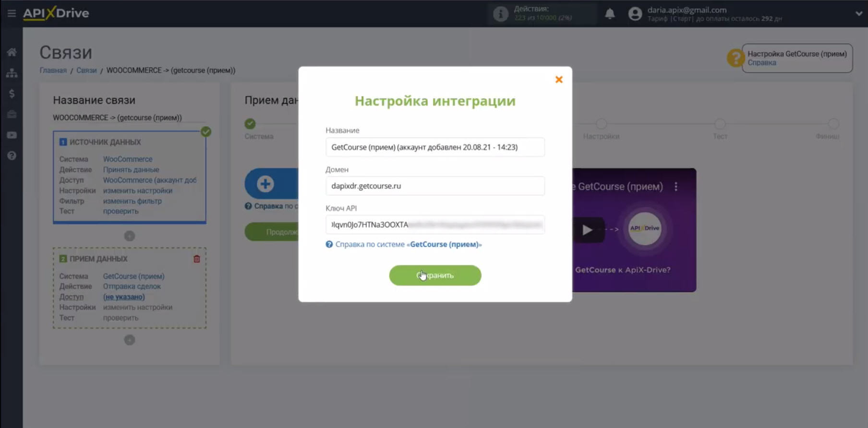868x428 pixels.
Task: Open the help question icon in the sidebar
Action: 12,156
